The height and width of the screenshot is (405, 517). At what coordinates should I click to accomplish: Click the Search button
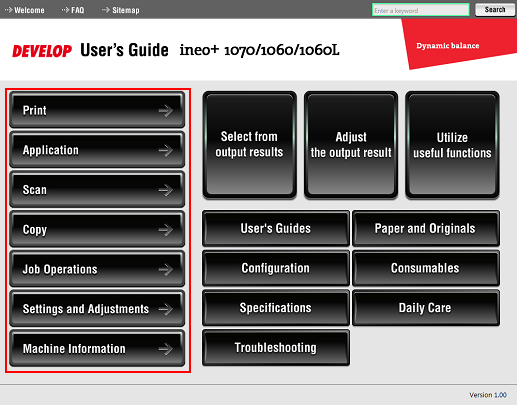pos(495,10)
